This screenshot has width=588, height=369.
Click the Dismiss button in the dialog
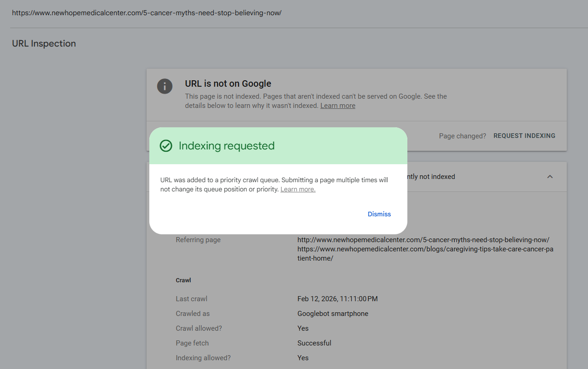(379, 214)
